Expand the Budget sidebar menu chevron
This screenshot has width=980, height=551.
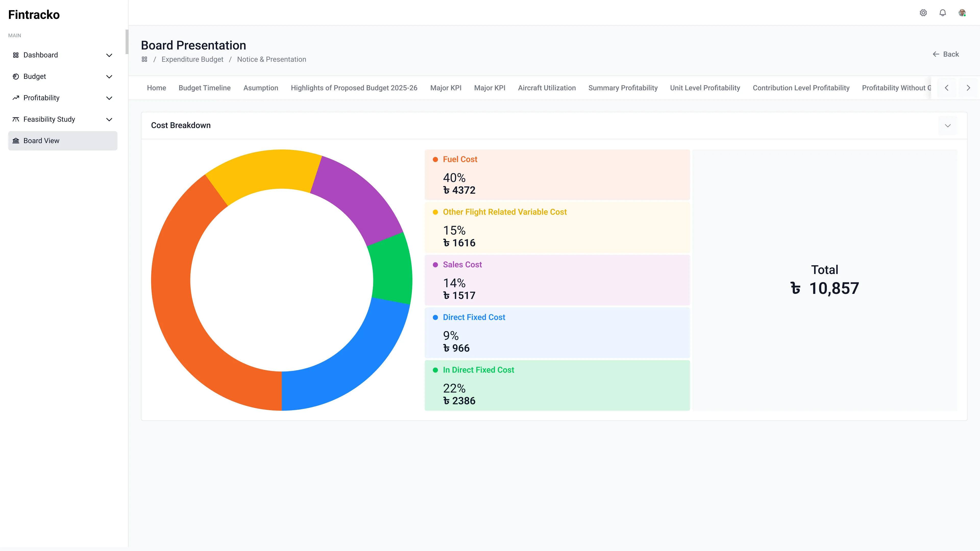tap(109, 77)
